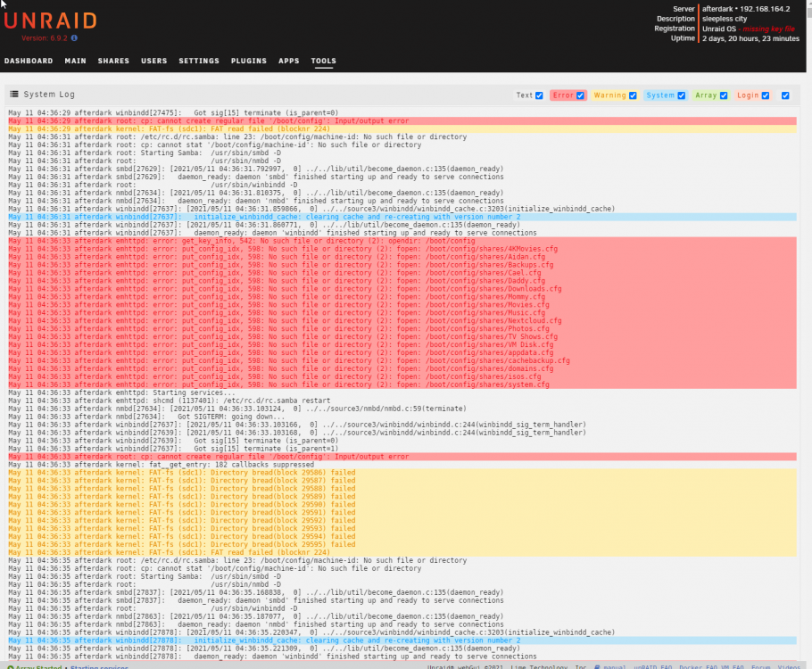This screenshot has height=669, width=812.
Task: Select the Downloads.cfg error line
Action: [402, 289]
